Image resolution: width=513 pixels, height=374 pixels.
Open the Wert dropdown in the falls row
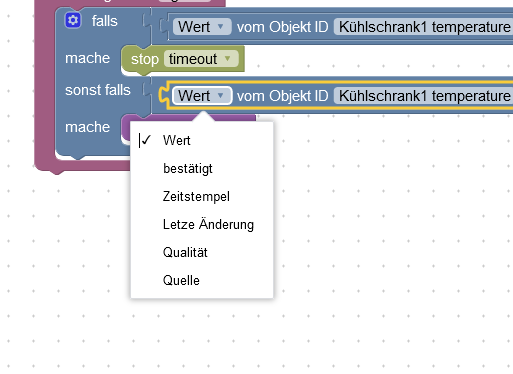point(202,27)
